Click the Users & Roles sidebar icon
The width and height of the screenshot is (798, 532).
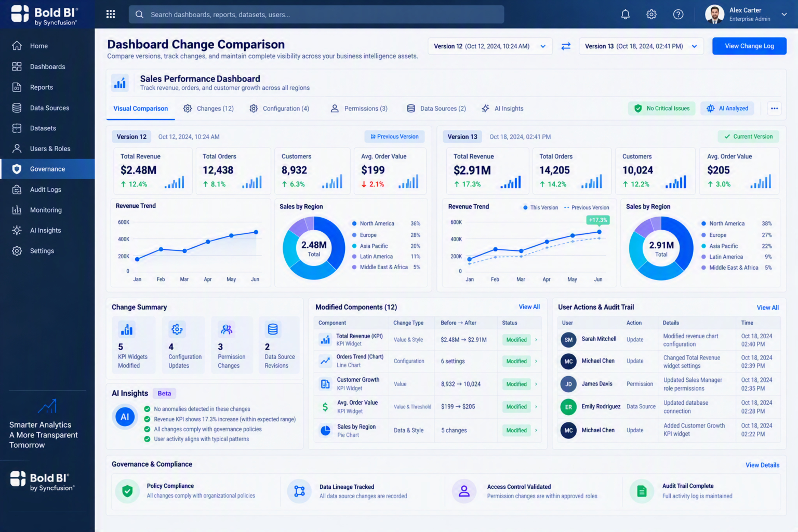pyautogui.click(x=17, y=149)
